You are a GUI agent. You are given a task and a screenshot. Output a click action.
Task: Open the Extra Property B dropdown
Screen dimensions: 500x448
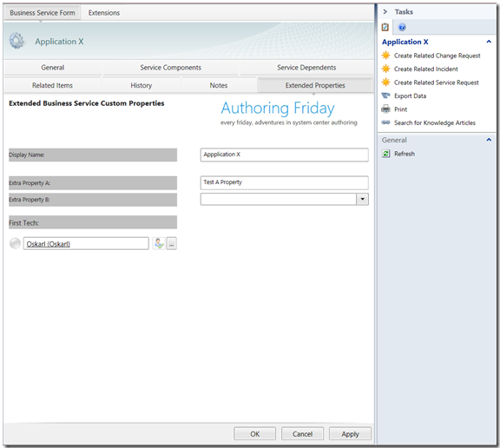click(x=362, y=200)
